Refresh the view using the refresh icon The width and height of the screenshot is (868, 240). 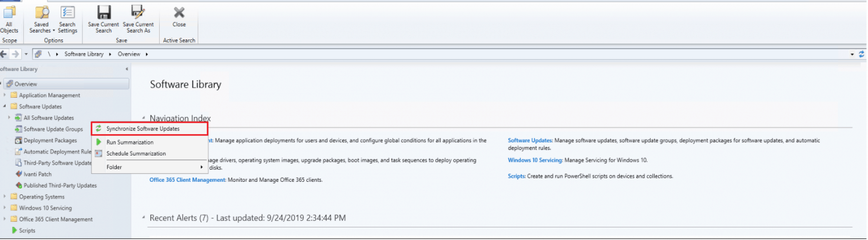click(x=862, y=54)
